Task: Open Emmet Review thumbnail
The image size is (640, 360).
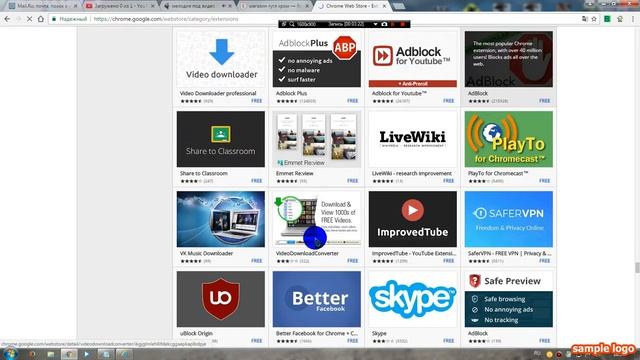Action: click(x=317, y=139)
